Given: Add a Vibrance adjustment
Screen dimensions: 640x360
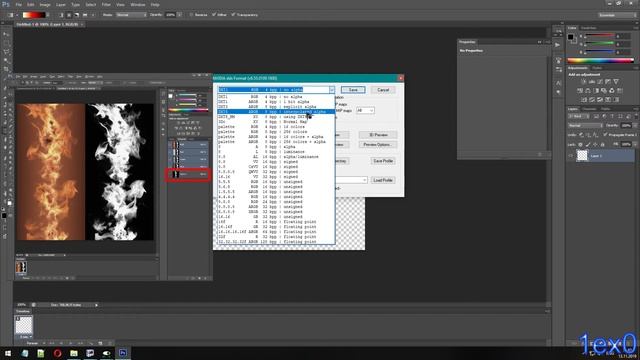Looking at the screenshot, I should (x=616, y=82).
